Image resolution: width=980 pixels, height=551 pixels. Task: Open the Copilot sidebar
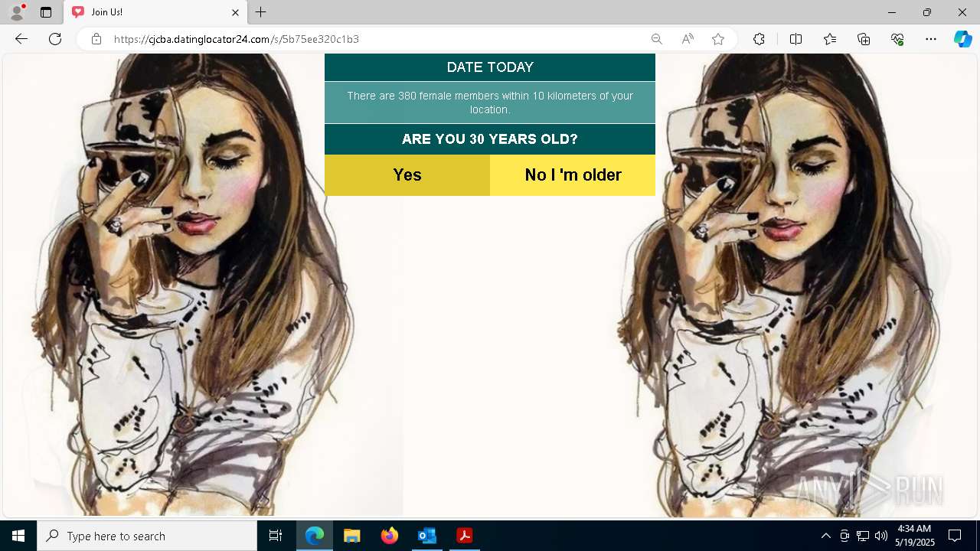(x=963, y=39)
